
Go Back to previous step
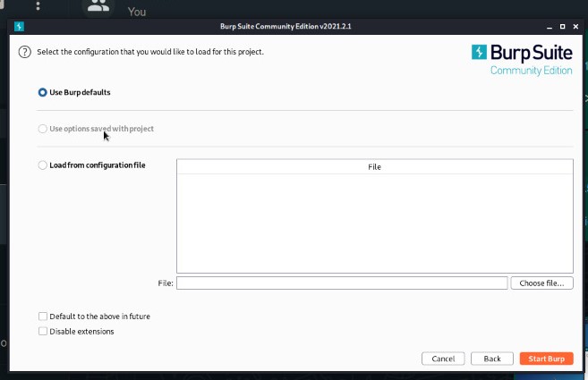click(492, 359)
